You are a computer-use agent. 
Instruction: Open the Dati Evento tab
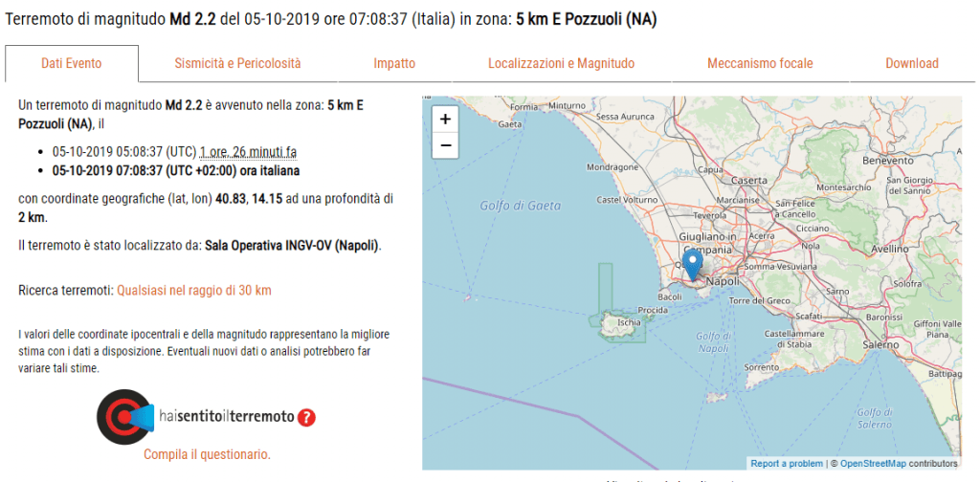(72, 64)
